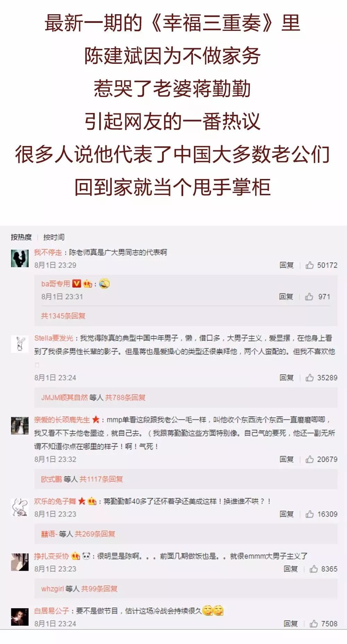Switch to 按热度 sorting tab
This screenshot has height=644, width=347.
pyautogui.click(x=21, y=237)
